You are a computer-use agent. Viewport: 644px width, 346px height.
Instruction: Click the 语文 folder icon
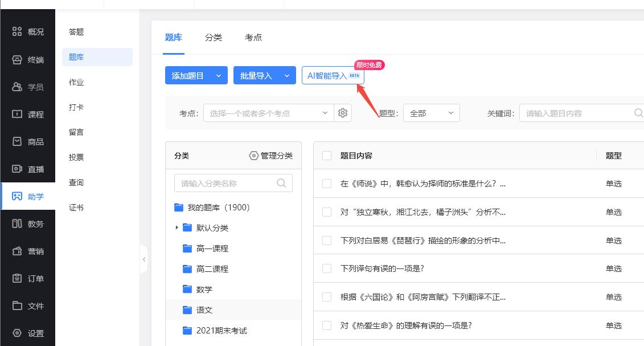(187, 310)
